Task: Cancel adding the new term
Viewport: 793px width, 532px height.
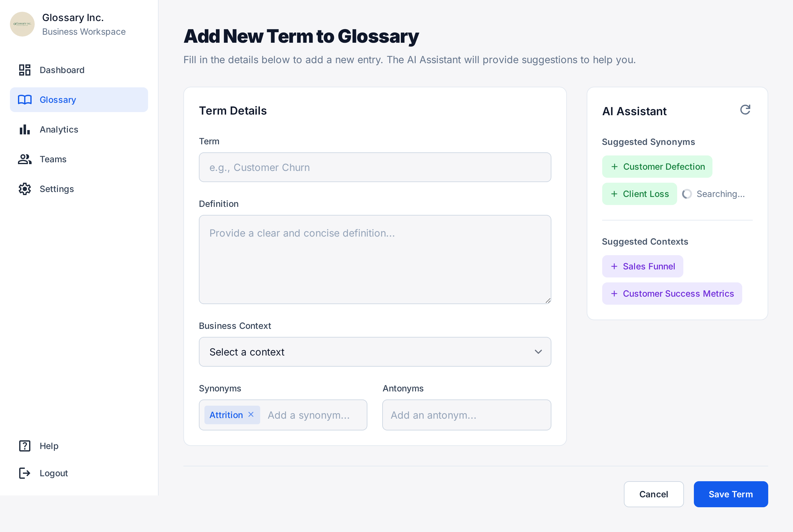Action: click(x=653, y=494)
